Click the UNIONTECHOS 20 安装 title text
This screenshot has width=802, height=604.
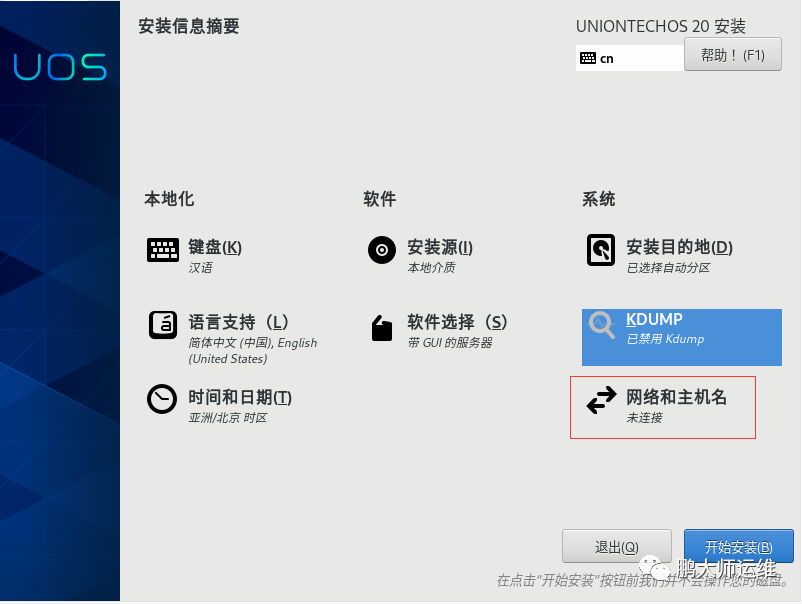[x=661, y=26]
